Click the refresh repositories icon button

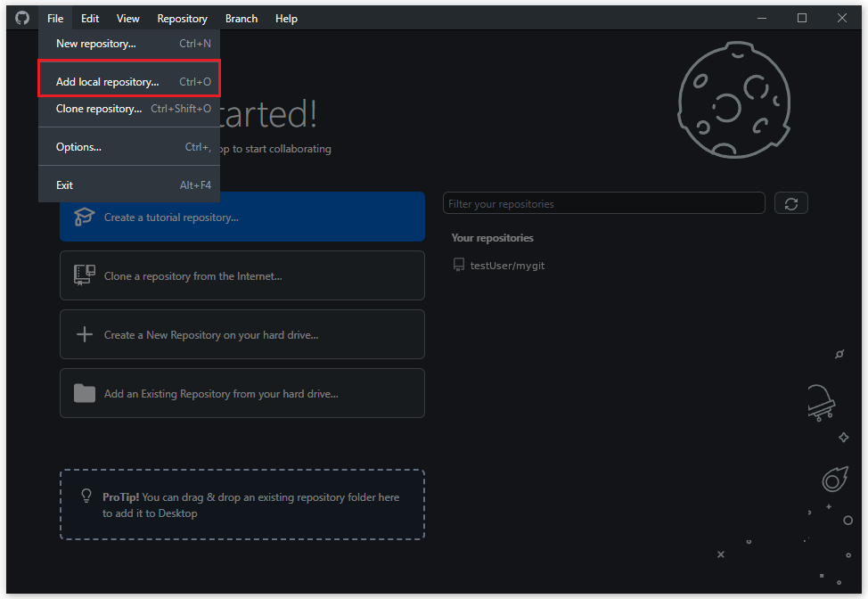point(790,203)
